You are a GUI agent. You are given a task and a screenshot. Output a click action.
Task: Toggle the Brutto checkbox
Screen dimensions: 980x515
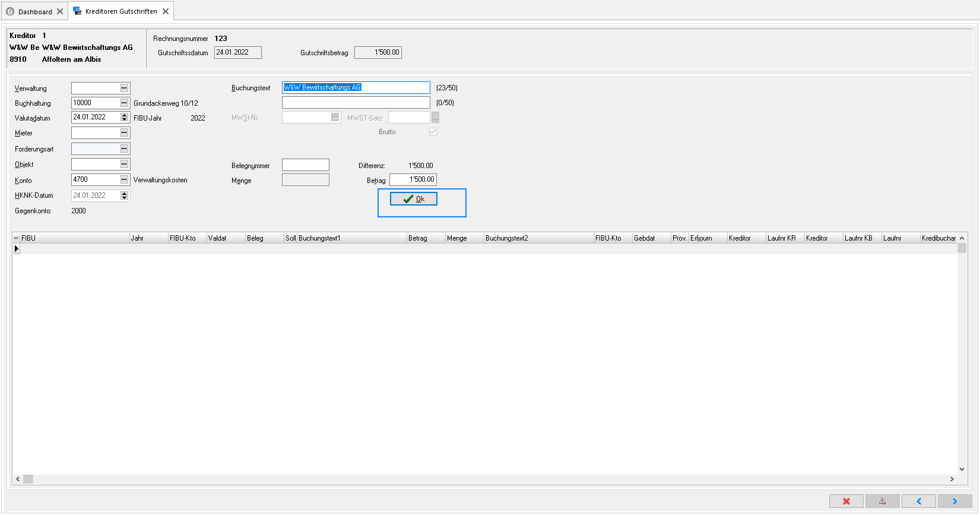[433, 132]
